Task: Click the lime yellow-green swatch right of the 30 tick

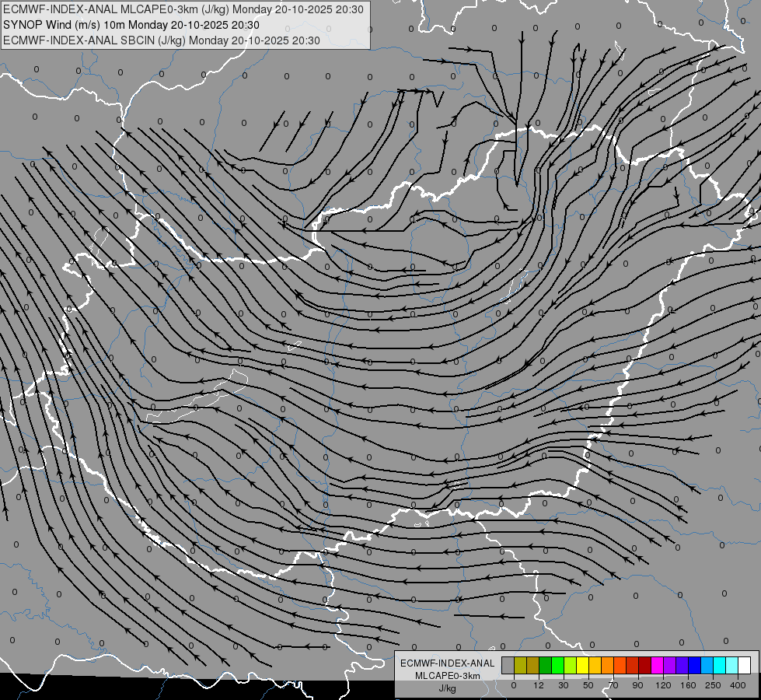Action: coord(571,665)
